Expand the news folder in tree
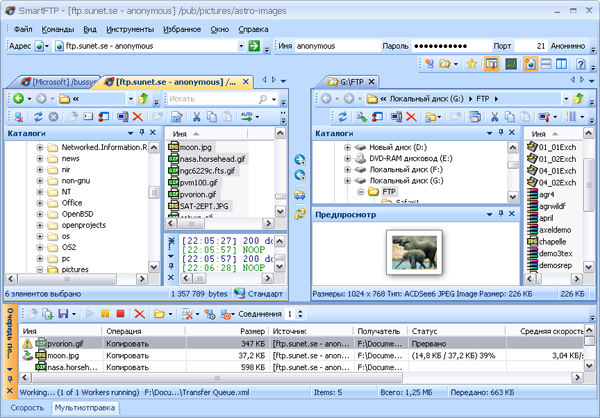The width and height of the screenshot is (600, 418). (40, 158)
